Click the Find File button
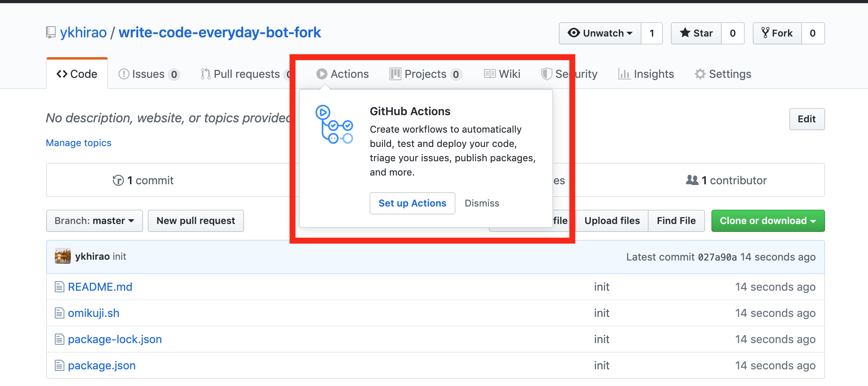This screenshot has width=868, height=386. (x=676, y=220)
